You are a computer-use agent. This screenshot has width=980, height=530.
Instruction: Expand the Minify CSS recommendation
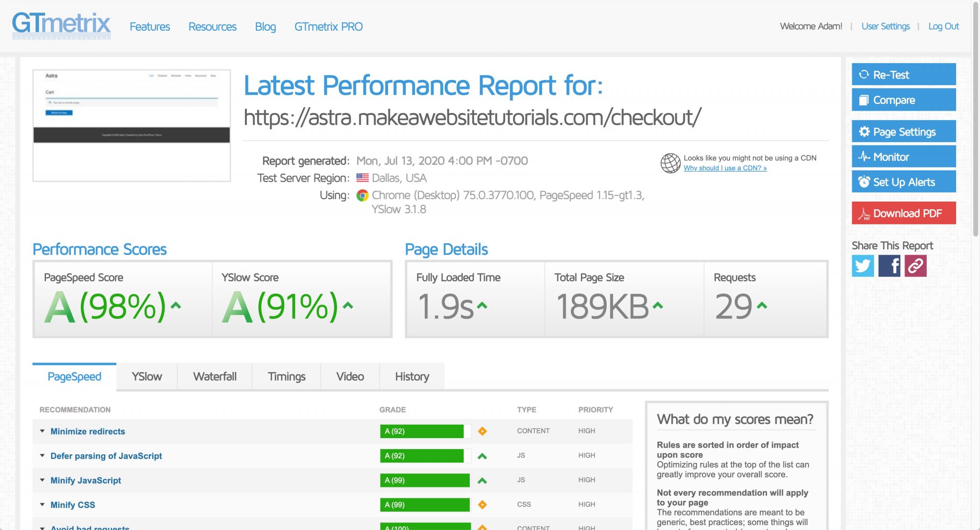(x=42, y=505)
